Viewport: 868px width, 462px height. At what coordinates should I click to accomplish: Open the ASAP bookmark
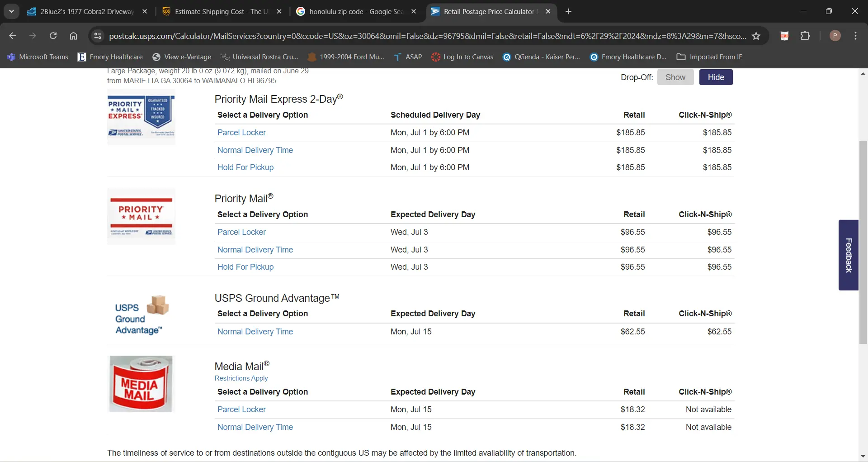[408, 57]
